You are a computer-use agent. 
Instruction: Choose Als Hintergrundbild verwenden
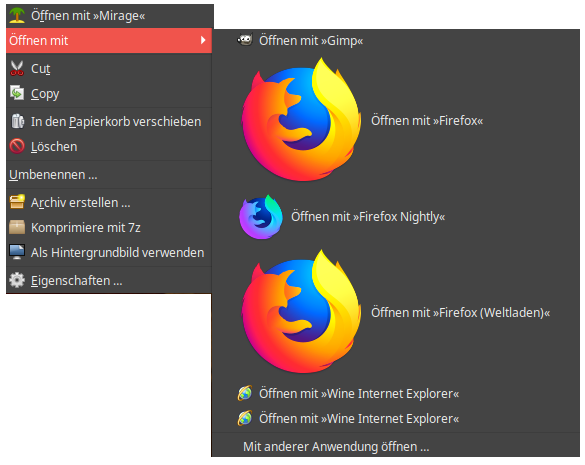tap(109, 252)
